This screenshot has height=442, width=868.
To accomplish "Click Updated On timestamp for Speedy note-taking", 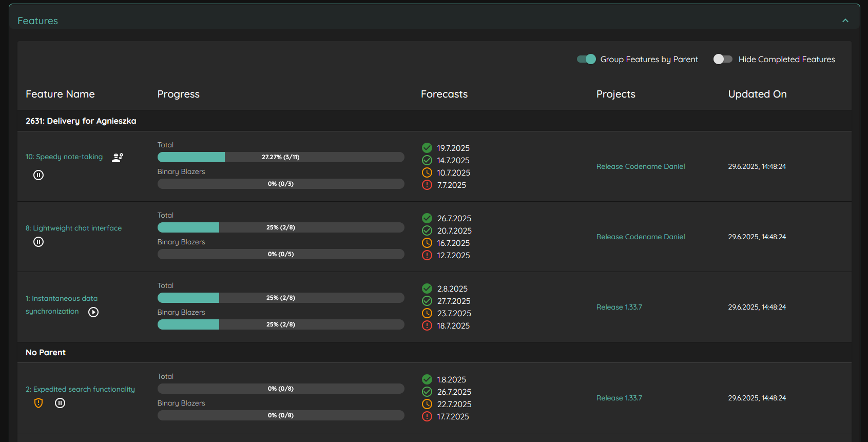I will (x=757, y=166).
